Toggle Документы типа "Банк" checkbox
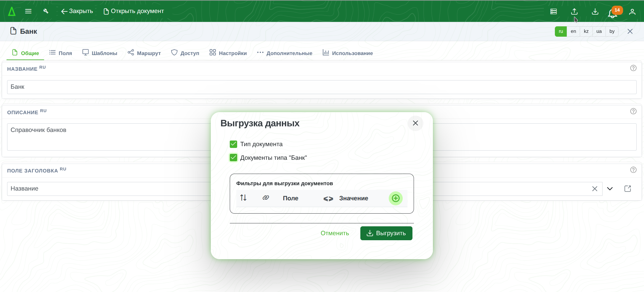The image size is (644, 292). [x=233, y=158]
